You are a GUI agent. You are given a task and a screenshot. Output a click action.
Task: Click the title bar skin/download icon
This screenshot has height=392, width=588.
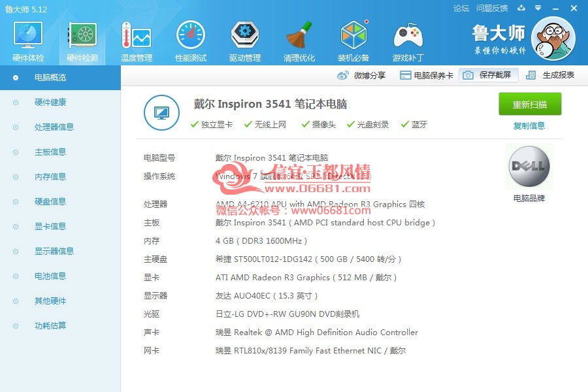pos(521,8)
